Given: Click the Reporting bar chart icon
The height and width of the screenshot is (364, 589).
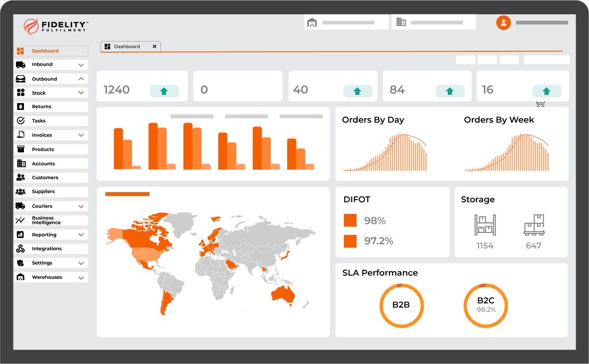Looking at the screenshot, I should (x=20, y=235).
